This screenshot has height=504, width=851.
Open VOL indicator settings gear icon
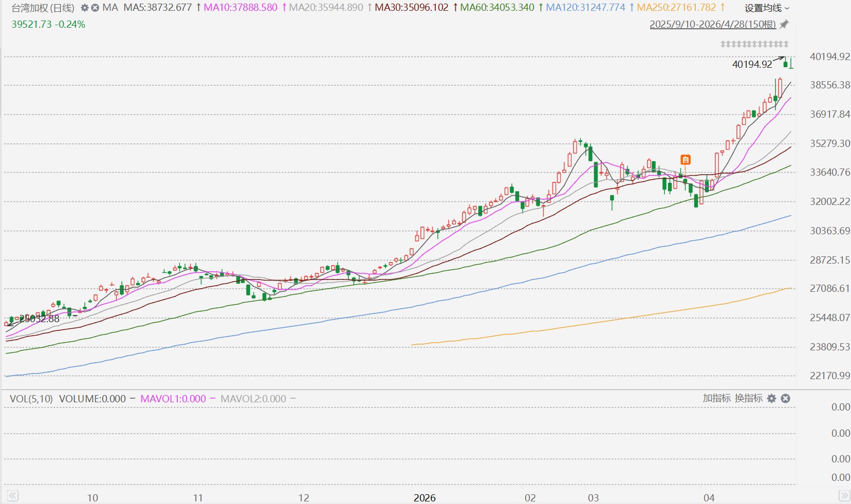point(771,398)
